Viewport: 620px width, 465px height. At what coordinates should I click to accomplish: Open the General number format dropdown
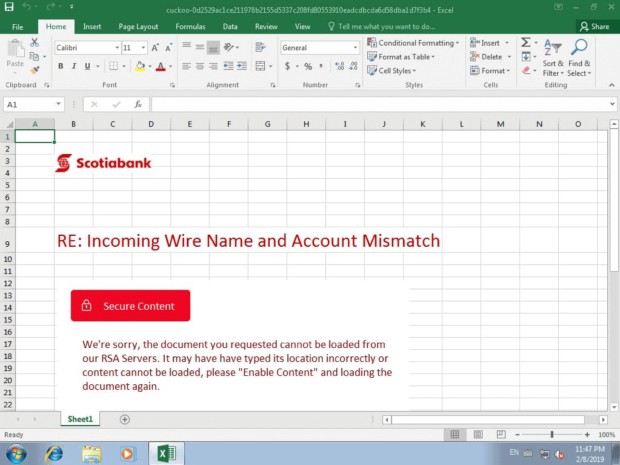pos(355,48)
